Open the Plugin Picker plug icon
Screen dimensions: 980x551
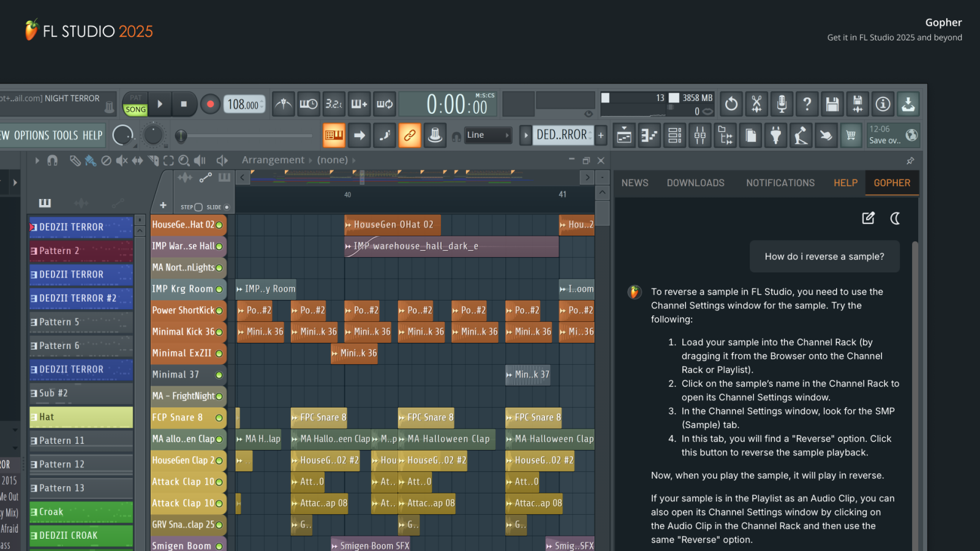(x=776, y=135)
